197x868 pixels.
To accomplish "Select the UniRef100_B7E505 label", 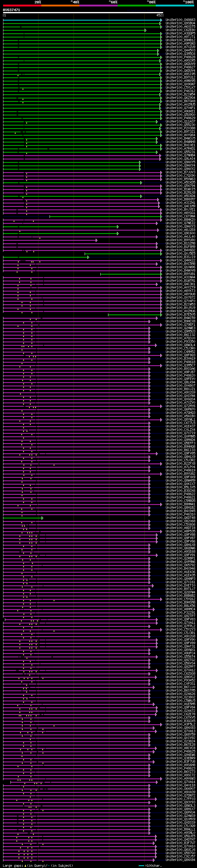I will point(180,314).
